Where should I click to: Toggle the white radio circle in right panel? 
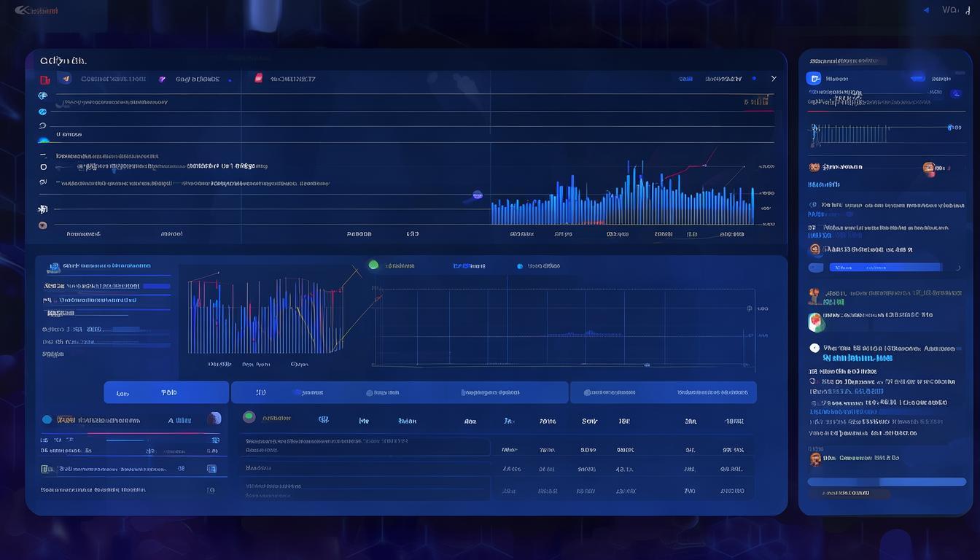(x=814, y=349)
